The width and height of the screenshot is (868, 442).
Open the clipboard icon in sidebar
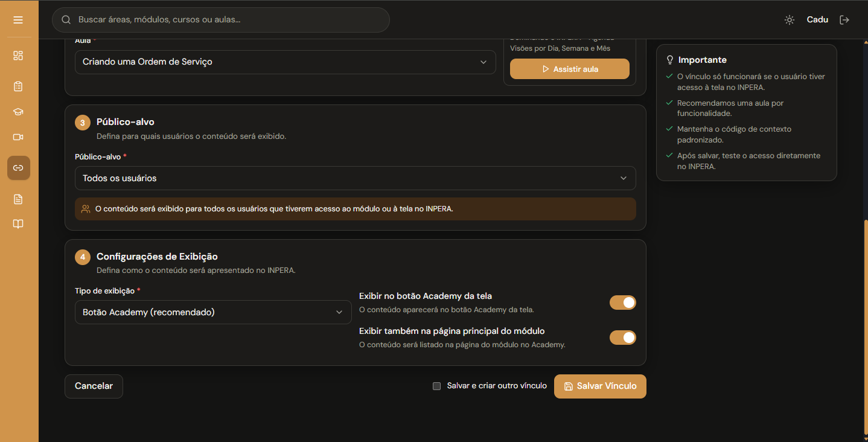click(18, 86)
